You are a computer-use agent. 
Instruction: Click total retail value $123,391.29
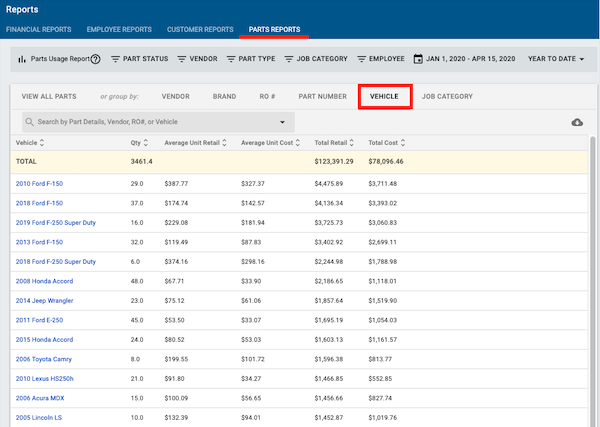point(334,161)
